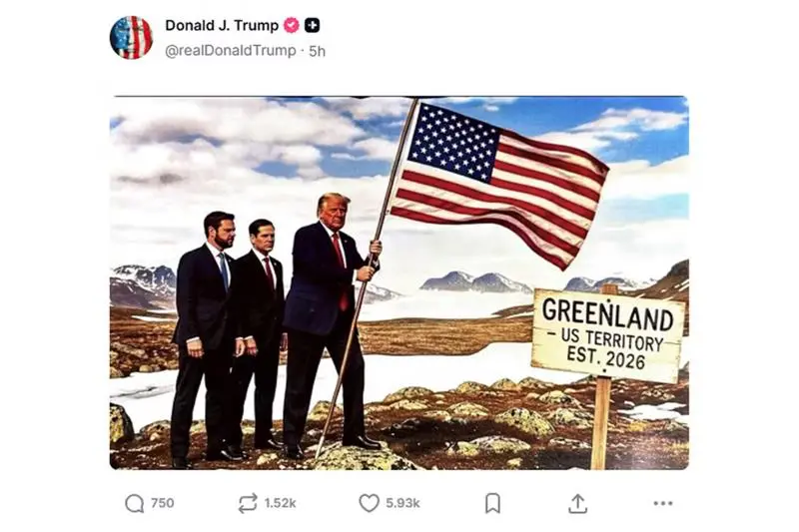Like the post with the heart icon
799x532 pixels.
[x=369, y=503]
